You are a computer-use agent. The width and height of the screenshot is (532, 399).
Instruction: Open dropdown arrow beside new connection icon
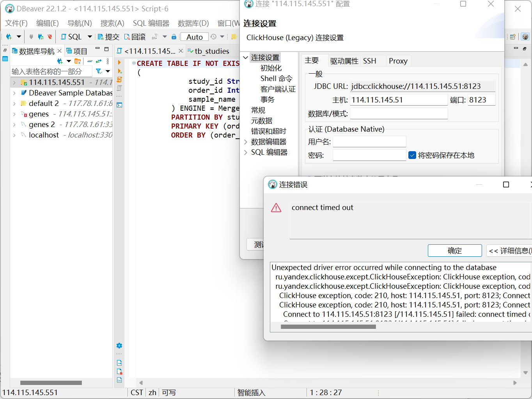point(18,37)
